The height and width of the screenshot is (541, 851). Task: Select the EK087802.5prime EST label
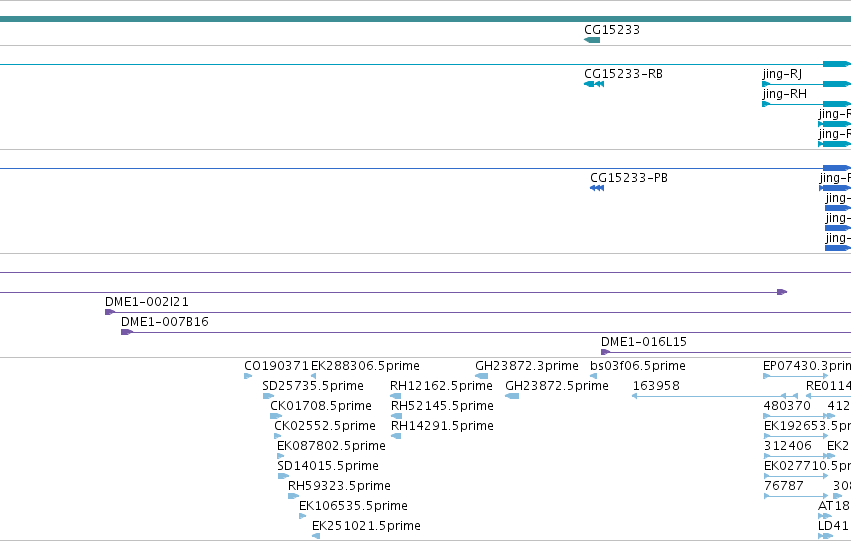(331, 446)
